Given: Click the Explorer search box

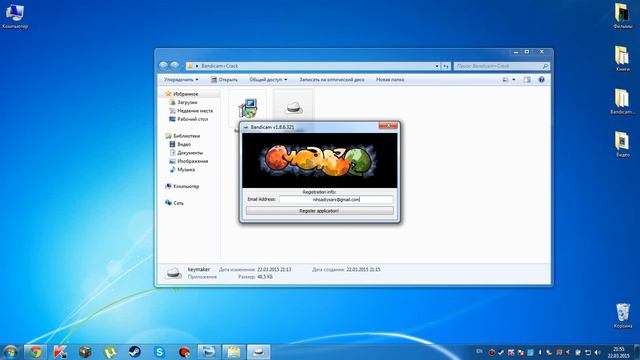Looking at the screenshot, I should [x=501, y=66].
